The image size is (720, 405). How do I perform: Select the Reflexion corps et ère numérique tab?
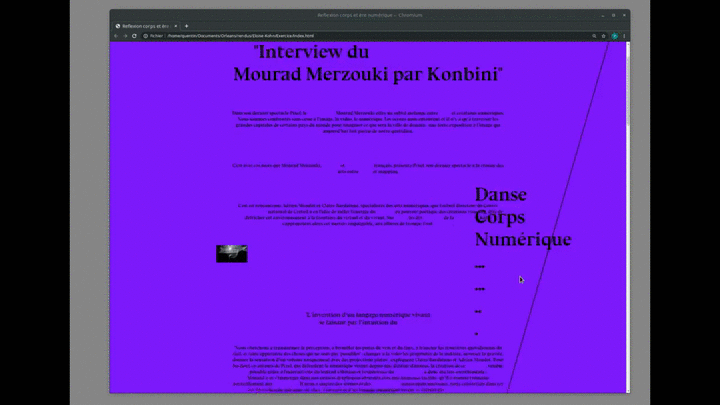145,25
